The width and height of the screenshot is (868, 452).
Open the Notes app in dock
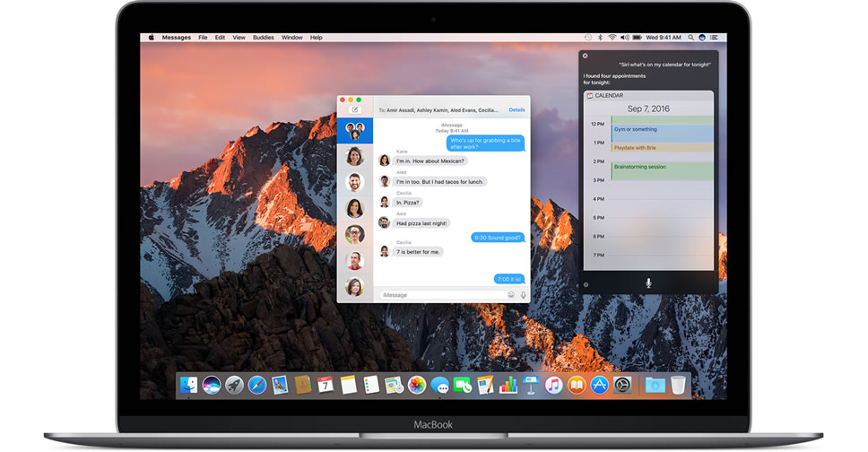(348, 385)
